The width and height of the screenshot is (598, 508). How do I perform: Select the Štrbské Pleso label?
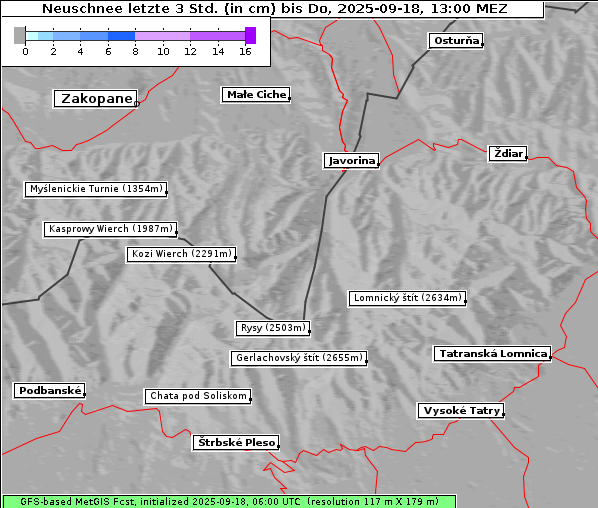pyautogui.click(x=236, y=443)
